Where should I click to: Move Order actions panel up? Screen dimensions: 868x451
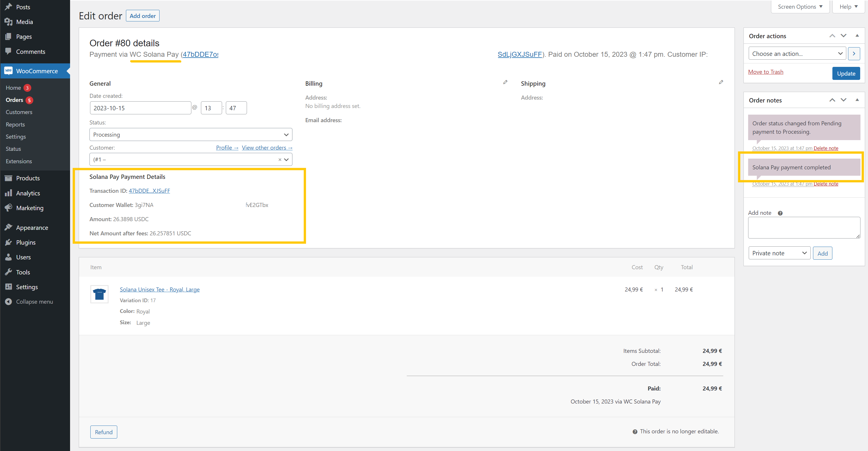point(832,36)
